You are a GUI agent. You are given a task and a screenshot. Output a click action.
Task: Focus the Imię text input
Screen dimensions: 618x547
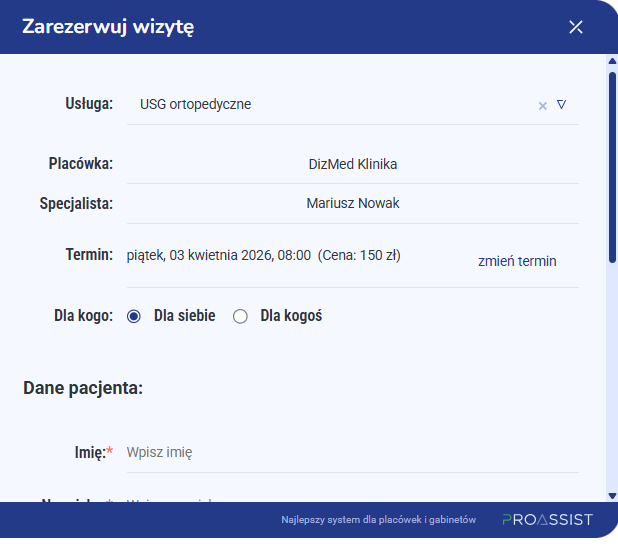pos(350,452)
